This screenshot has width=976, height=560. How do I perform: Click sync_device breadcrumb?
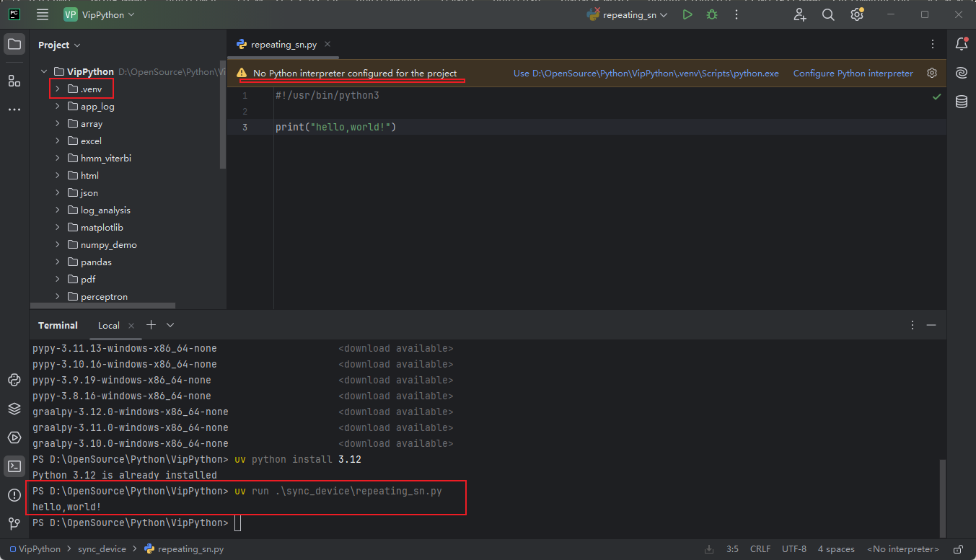[102, 549]
